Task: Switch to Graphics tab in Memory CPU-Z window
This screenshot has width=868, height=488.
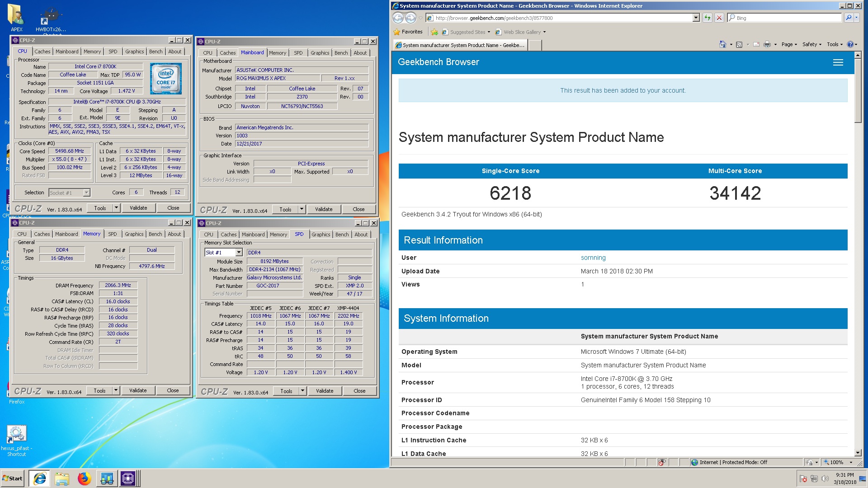Action: pyautogui.click(x=134, y=234)
